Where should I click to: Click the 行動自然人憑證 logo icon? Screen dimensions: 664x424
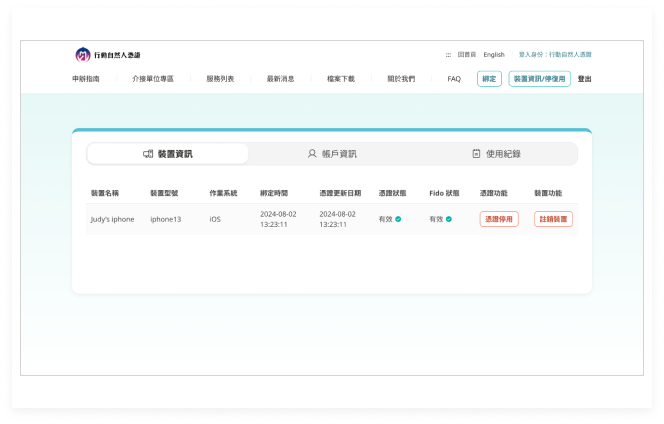(x=82, y=55)
